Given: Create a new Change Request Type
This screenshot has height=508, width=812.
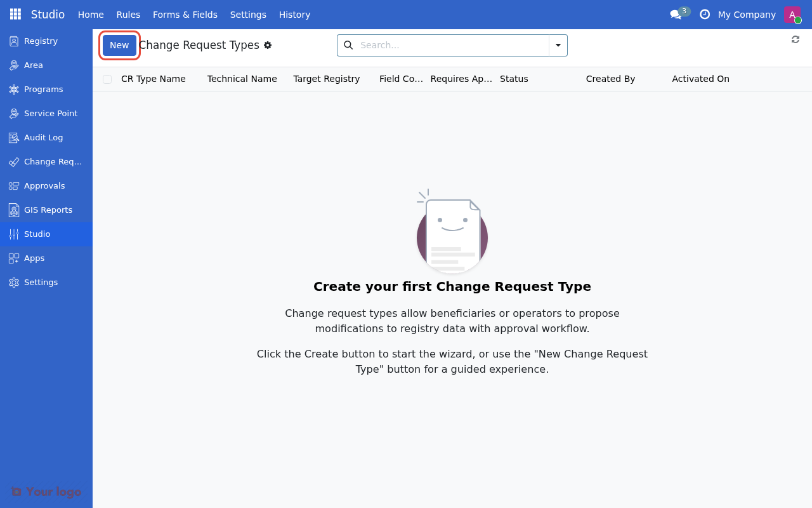Looking at the screenshot, I should (119, 45).
